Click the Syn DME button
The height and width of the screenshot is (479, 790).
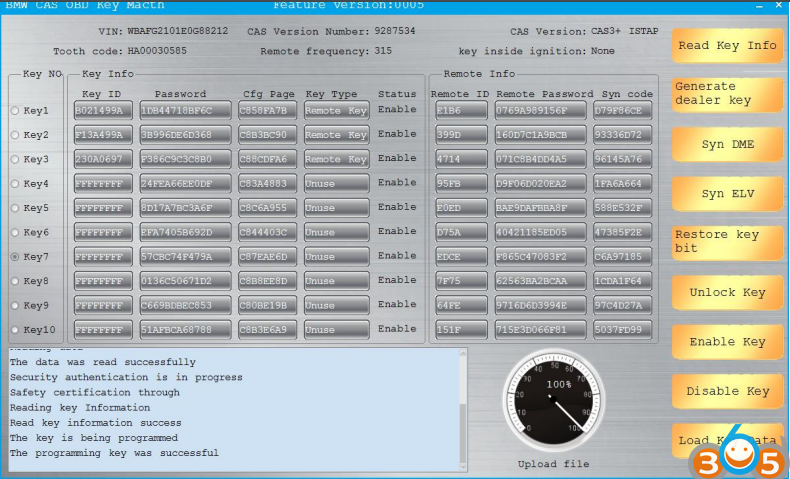tap(727, 145)
